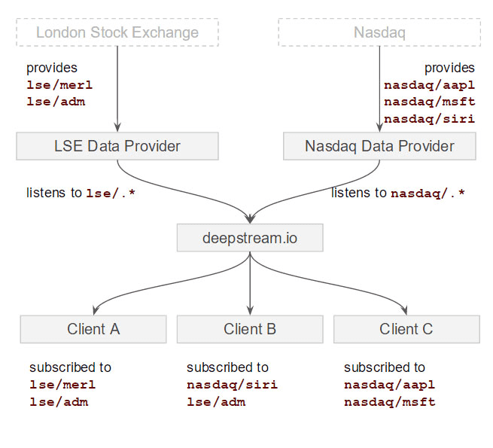Viewport: 493px width, 448px height.
Task: Click arrowhead pointing into Client B
Action: click(x=250, y=309)
